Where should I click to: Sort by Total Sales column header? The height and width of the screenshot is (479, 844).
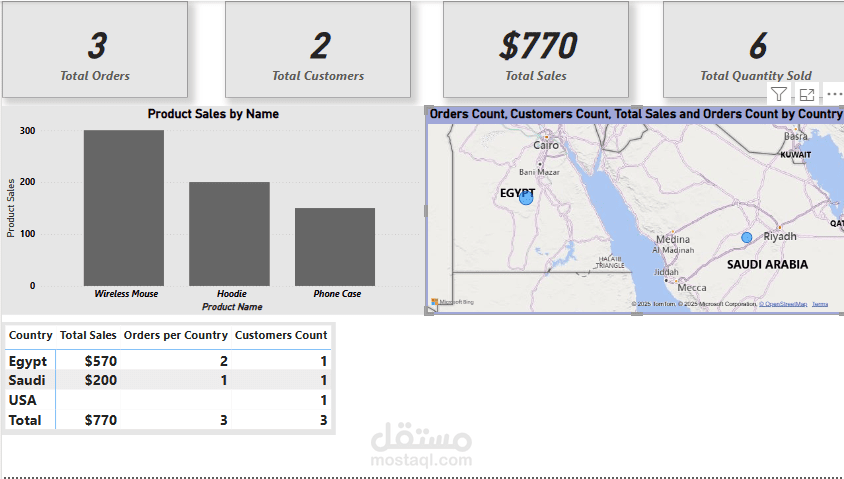coord(88,335)
